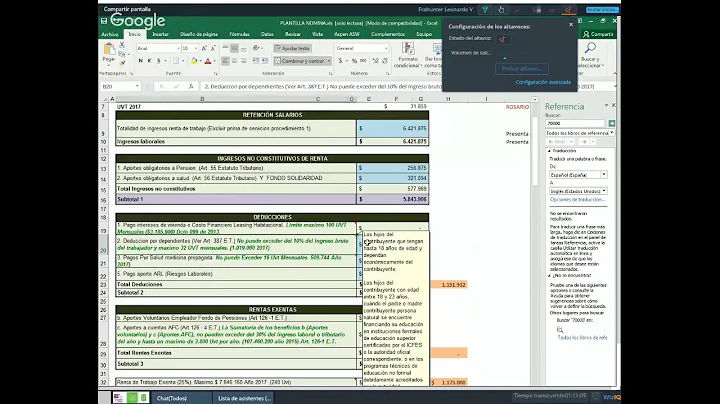Align cell text to the left
Viewport: 720px width, 404px height.
coord(225,61)
